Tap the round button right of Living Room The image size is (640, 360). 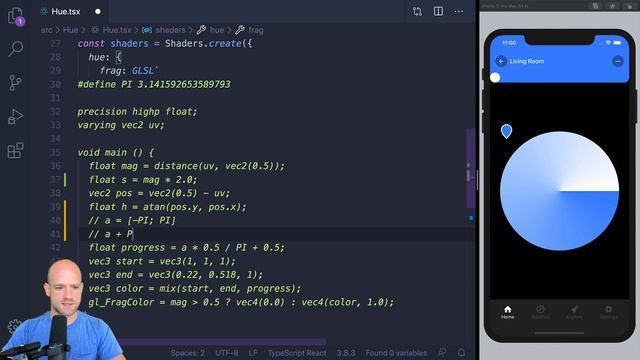click(618, 61)
